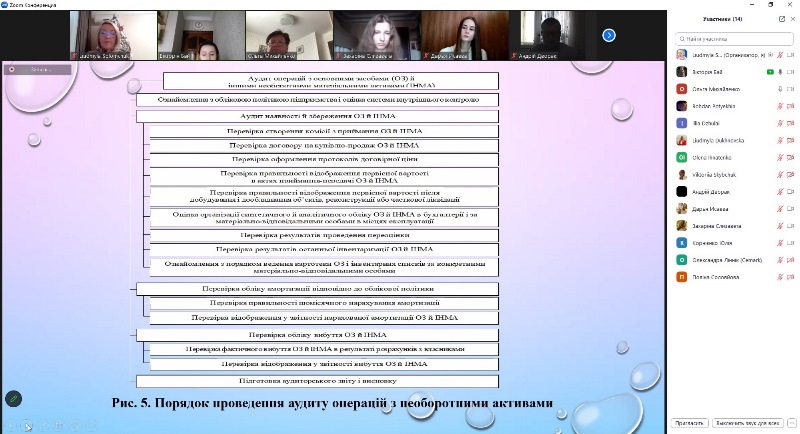Unmute Illa Dzhulai's microphone

click(780, 123)
